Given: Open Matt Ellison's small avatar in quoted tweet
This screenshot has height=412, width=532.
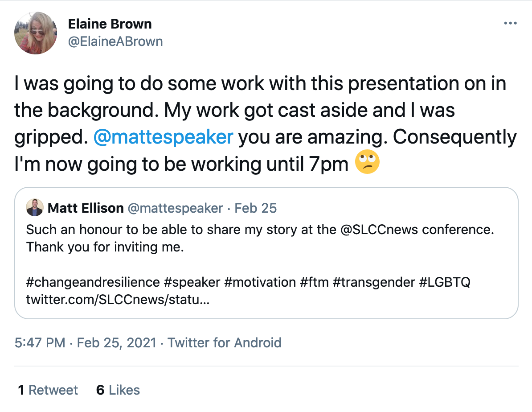Looking at the screenshot, I should click(35, 207).
